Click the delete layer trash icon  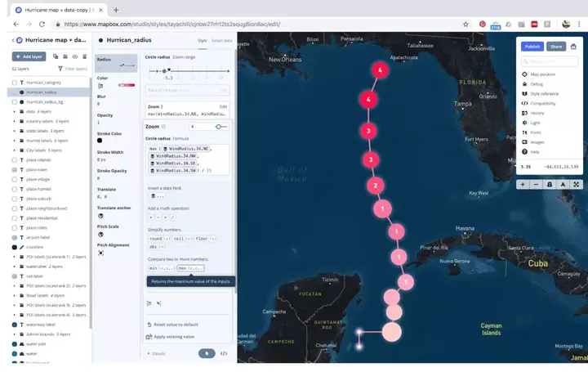click(x=85, y=56)
